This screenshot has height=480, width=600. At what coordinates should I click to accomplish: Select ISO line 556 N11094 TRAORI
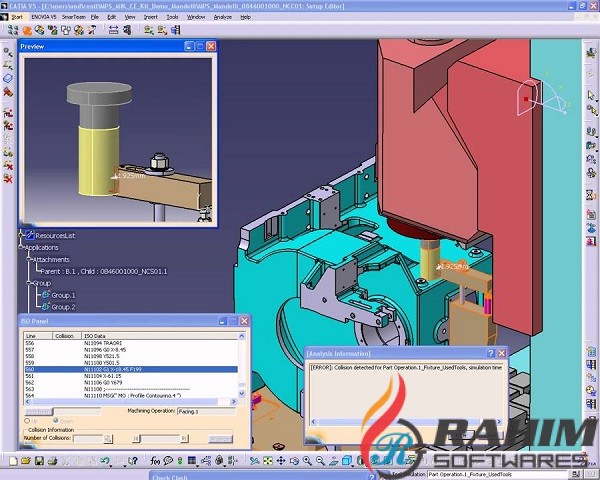click(x=131, y=343)
